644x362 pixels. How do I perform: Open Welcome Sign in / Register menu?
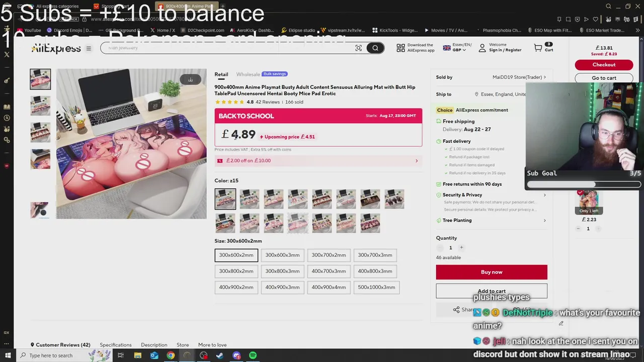tap(500, 48)
